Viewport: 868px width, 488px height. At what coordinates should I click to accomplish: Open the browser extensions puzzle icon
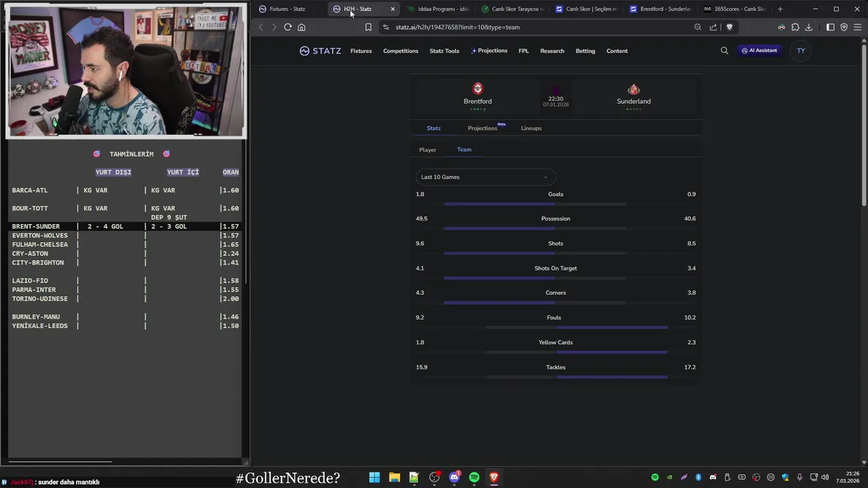[795, 27]
